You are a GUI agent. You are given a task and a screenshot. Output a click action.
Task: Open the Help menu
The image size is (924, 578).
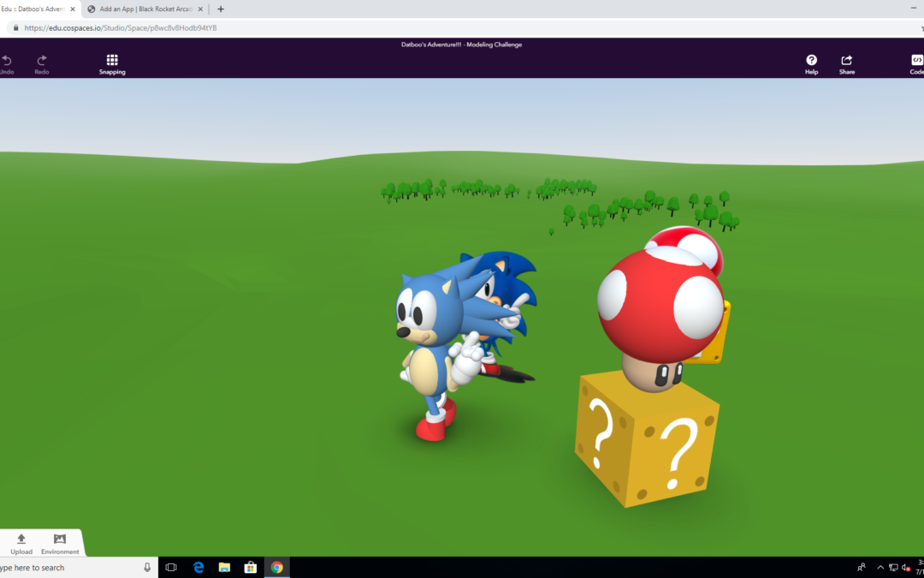pyautogui.click(x=811, y=64)
